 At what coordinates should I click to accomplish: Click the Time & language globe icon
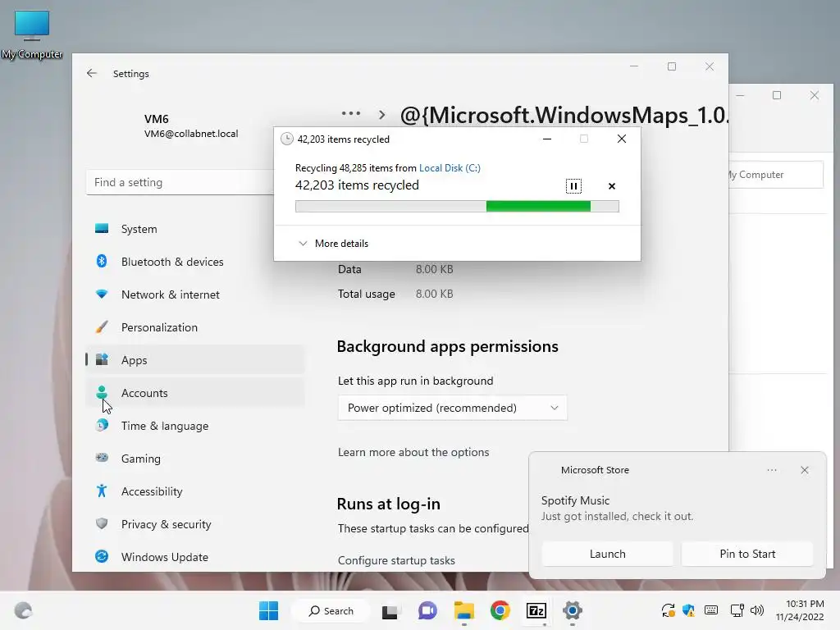coord(102,426)
